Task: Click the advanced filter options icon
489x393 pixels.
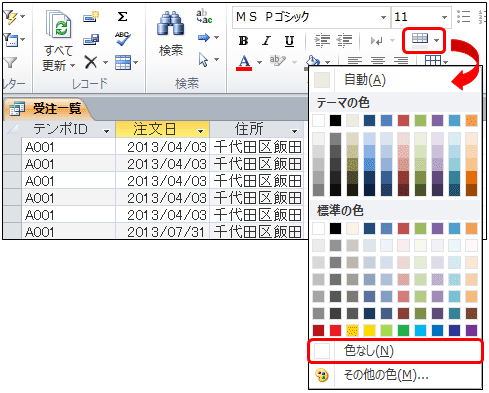Action: (10, 40)
